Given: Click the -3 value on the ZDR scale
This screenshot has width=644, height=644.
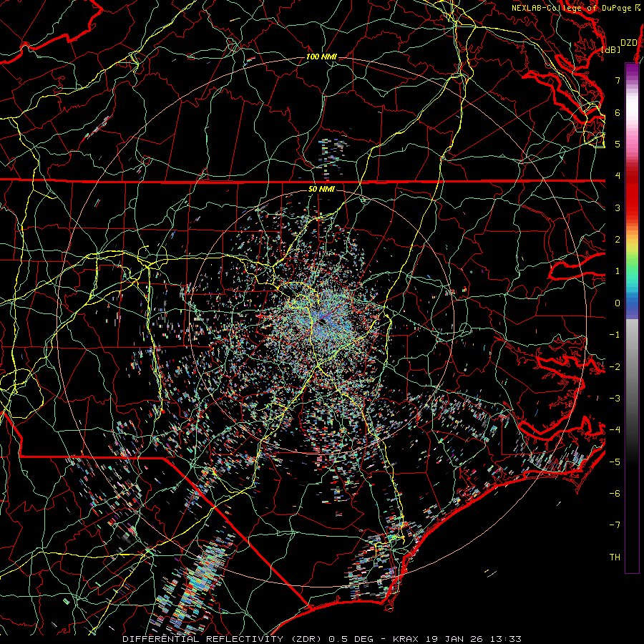Looking at the screenshot, I should [615, 399].
